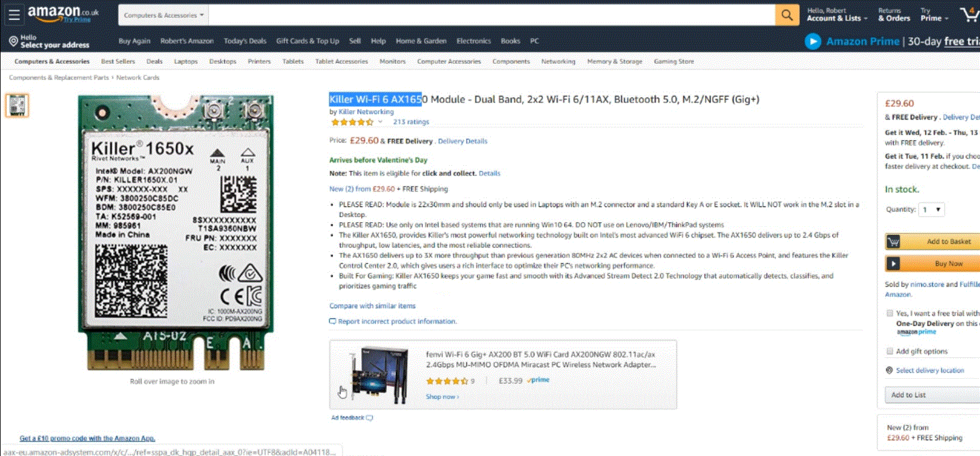Click Compare with similar items
The image size is (980, 456).
(372, 306)
